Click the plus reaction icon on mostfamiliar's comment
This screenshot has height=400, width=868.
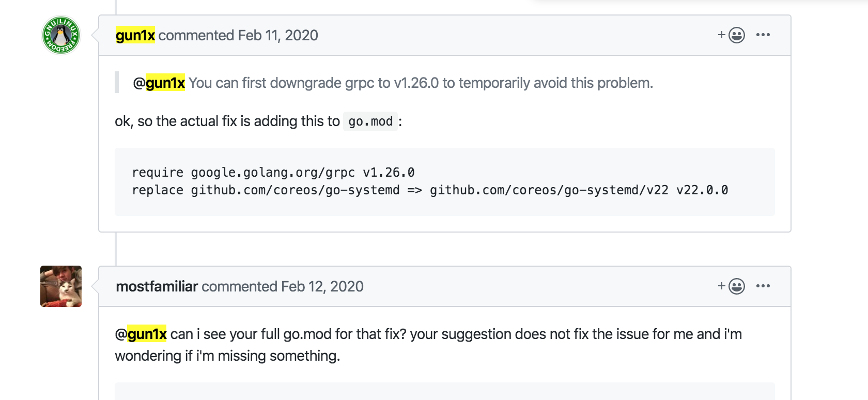721,286
